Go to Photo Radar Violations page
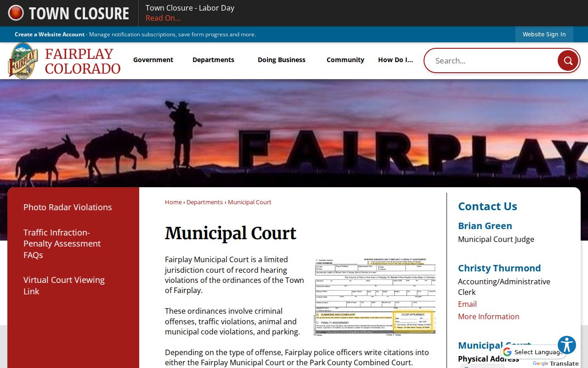 [68, 207]
